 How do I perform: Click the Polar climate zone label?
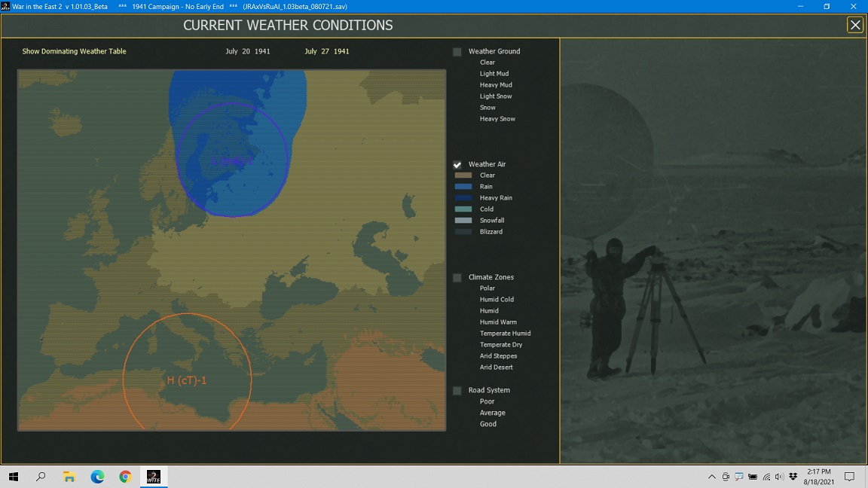pyautogui.click(x=487, y=288)
